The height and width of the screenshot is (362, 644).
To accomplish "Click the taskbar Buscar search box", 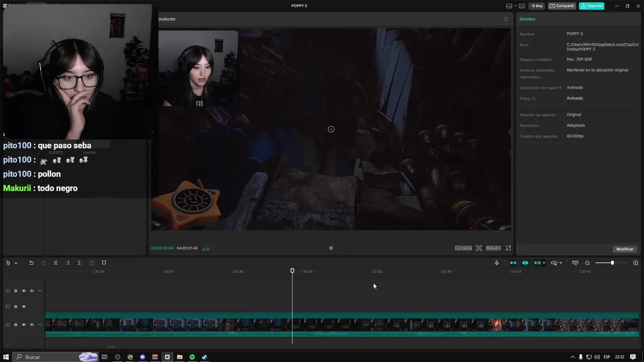I will pos(55,357).
